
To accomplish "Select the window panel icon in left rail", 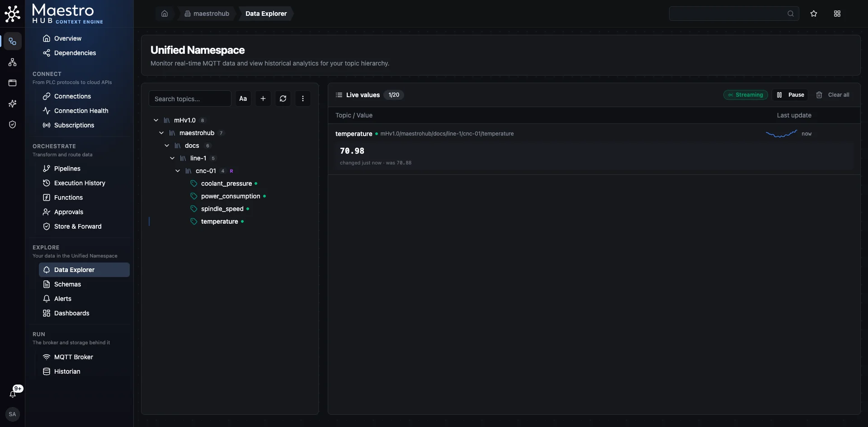I will (12, 83).
